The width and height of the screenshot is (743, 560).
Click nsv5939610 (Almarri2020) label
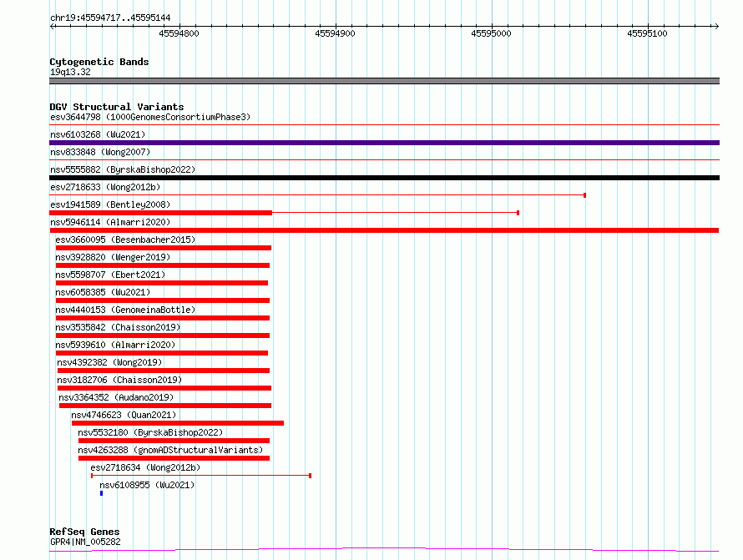115,345
